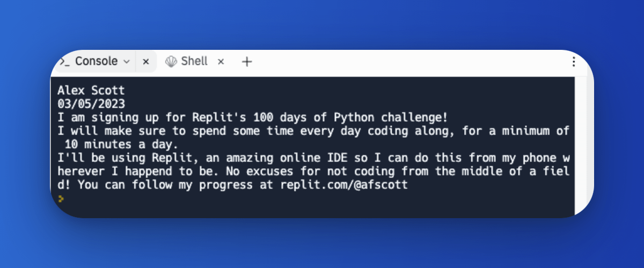Expand the Console tab dropdown chevron
Image resolution: width=644 pixels, height=268 pixels.
pos(127,62)
